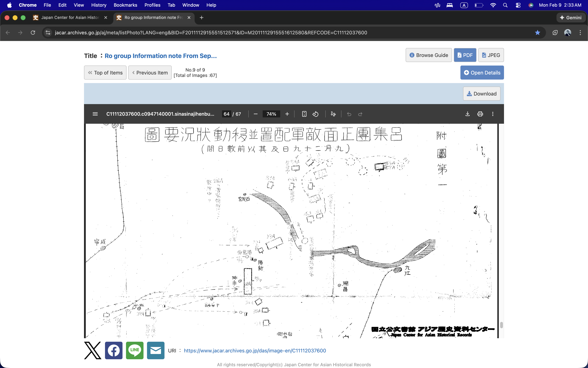Open the Window menu
The image size is (588, 368).
191,5
